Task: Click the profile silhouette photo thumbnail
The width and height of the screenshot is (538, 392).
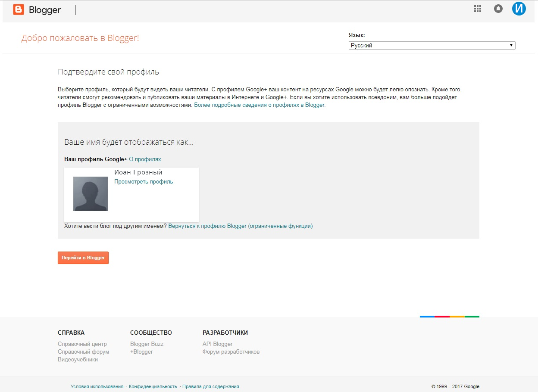Action: 91,194
